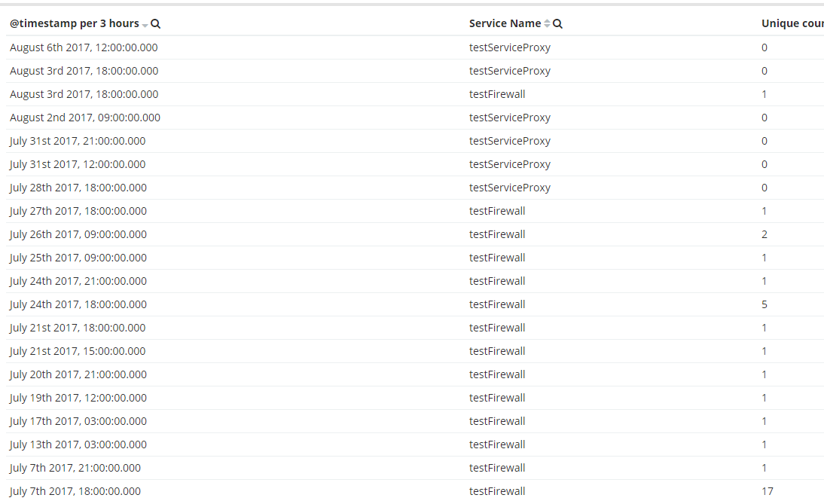Select the cell 'August 2nd 2017, 09:00:00.000'
The width and height of the screenshot is (824, 504).
[x=85, y=118]
